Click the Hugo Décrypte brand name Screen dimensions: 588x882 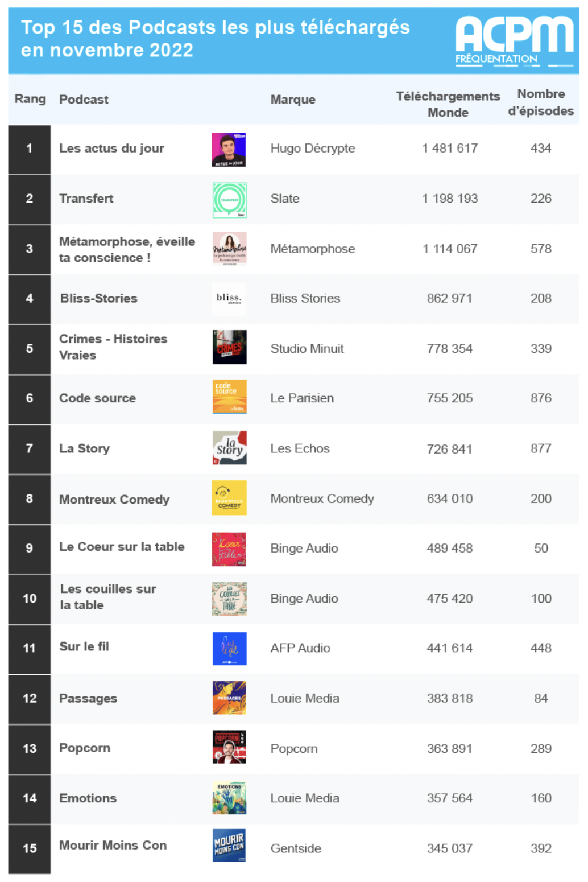pyautogui.click(x=312, y=149)
